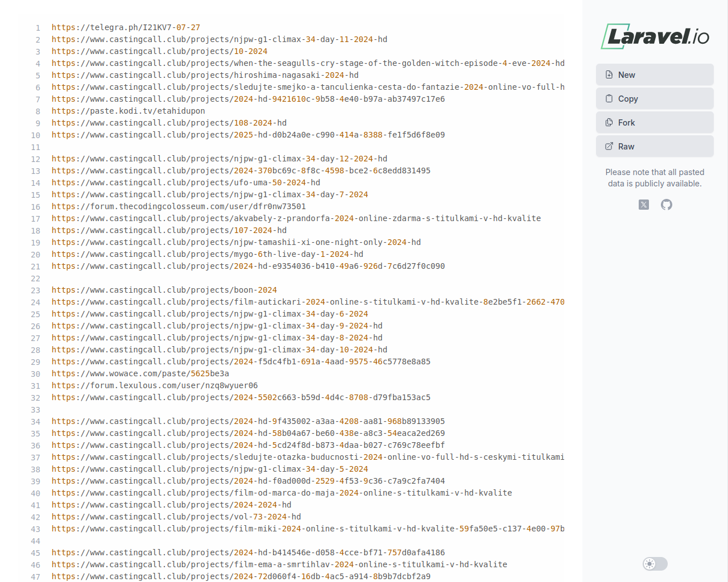Click the projects/107-2024-hd URL
Screen dimensions: 728x582
169,230
